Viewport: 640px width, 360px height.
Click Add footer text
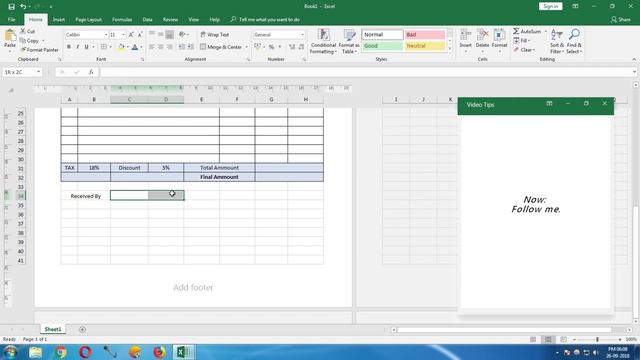[193, 287]
